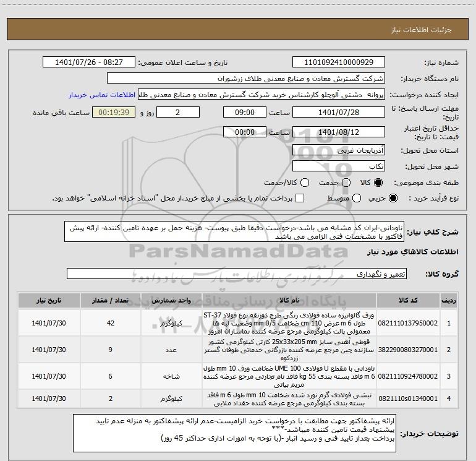Click the delivery province field آذربایجان غربی
The width and height of the screenshot is (476, 461).
point(339,150)
